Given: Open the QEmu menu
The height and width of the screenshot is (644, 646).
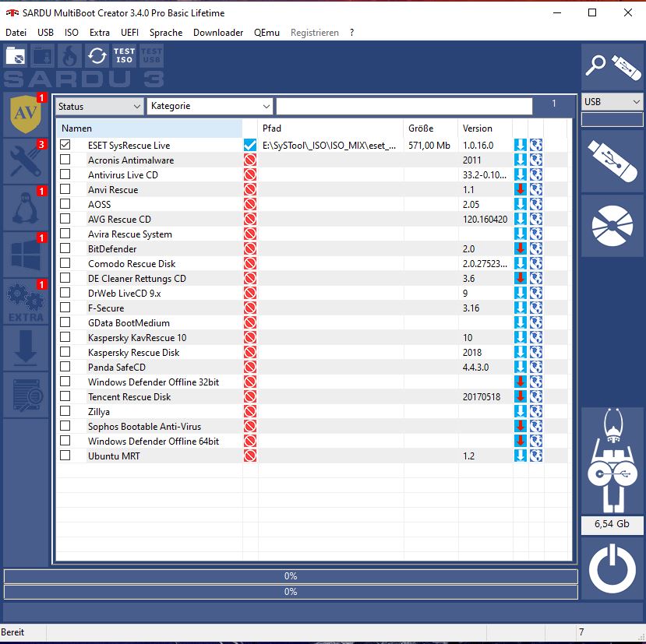Looking at the screenshot, I should click(267, 33).
